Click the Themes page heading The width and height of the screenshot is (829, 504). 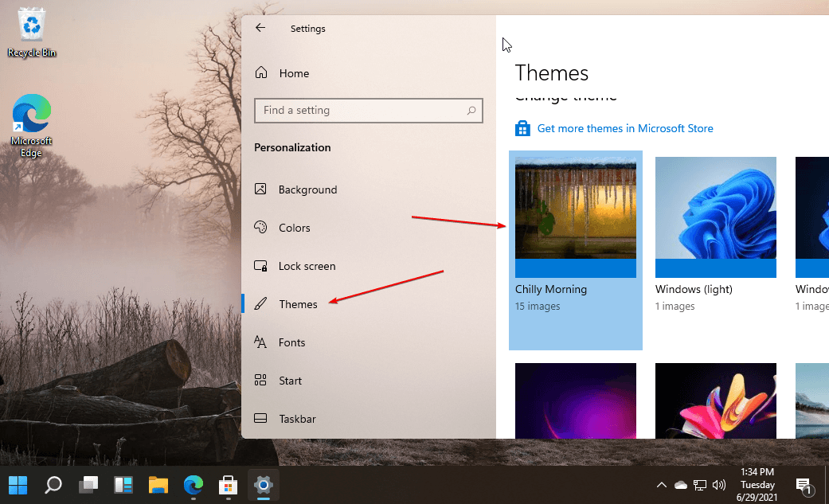tap(551, 73)
